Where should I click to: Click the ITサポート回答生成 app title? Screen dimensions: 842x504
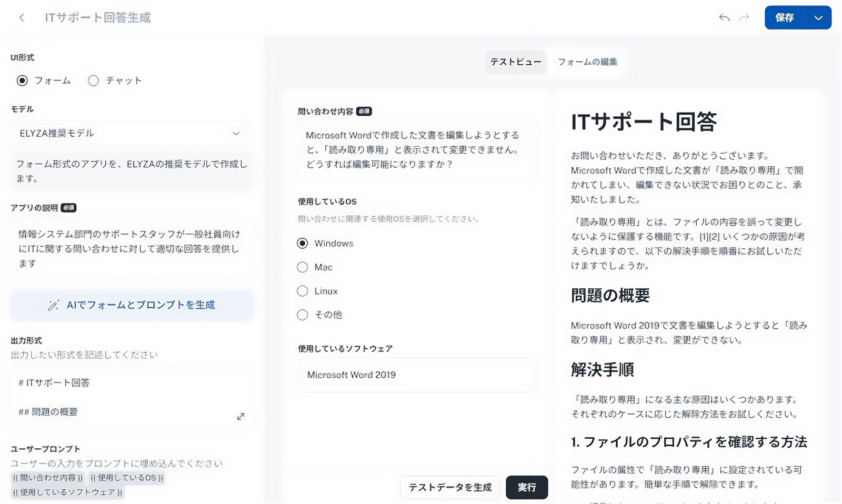click(x=98, y=18)
